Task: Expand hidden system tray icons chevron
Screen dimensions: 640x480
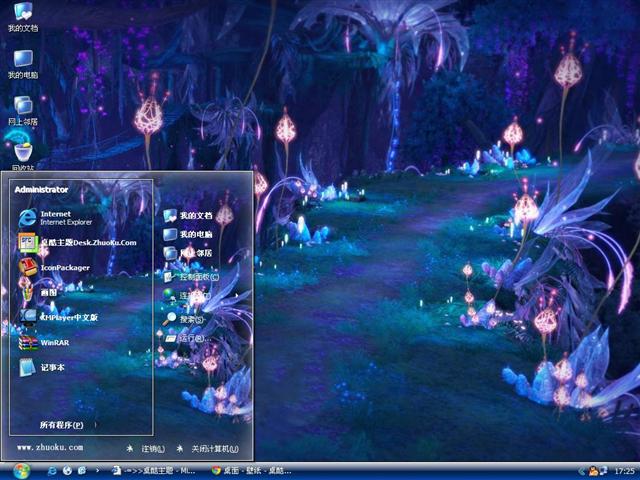Action: pos(581,471)
